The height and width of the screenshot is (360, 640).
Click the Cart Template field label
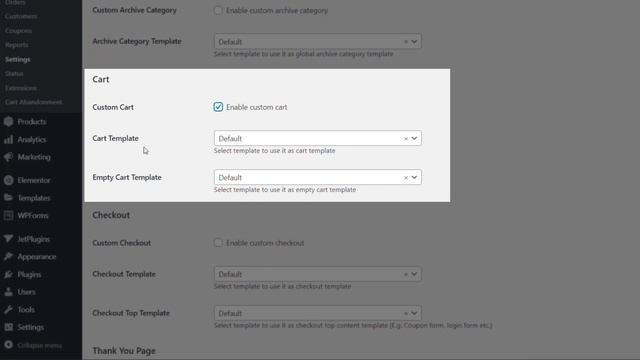[x=116, y=138]
